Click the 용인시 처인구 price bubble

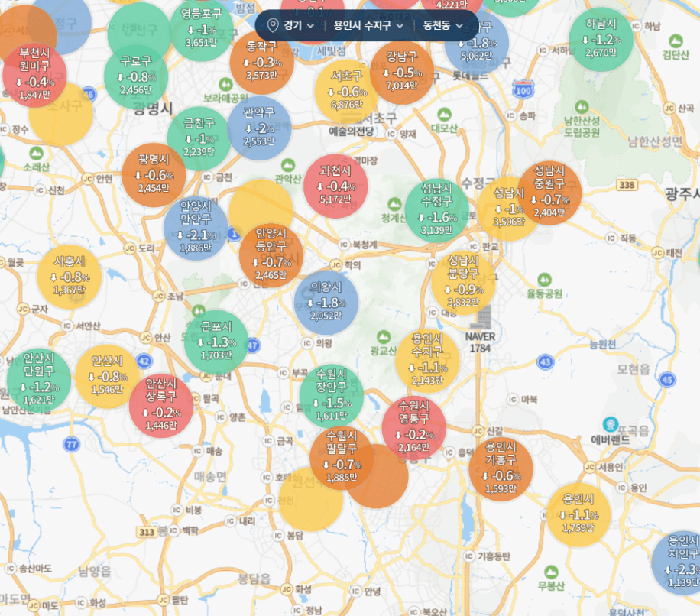[x=679, y=563]
